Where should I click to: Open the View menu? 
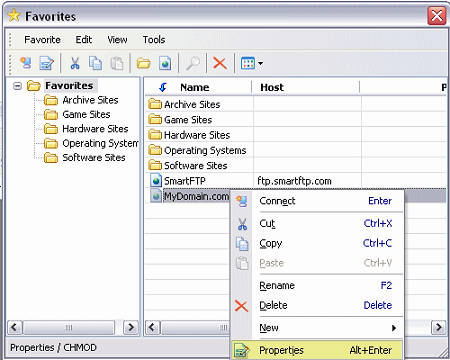(x=117, y=40)
